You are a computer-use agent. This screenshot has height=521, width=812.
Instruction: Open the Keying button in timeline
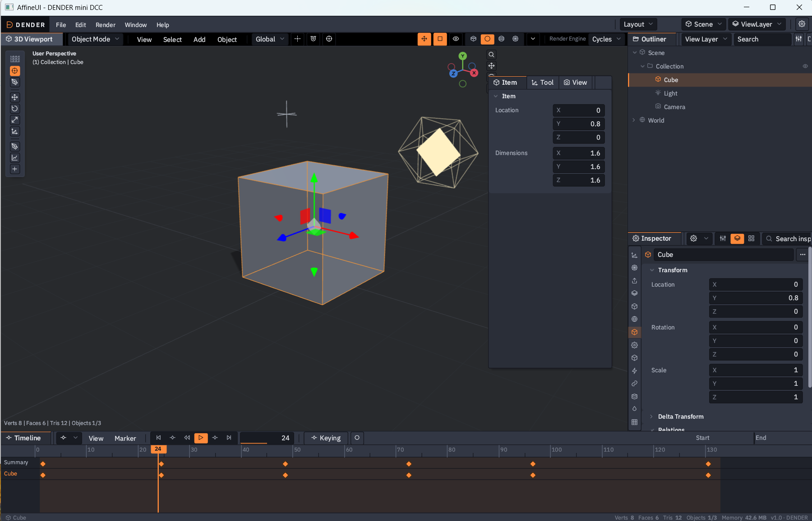point(326,438)
